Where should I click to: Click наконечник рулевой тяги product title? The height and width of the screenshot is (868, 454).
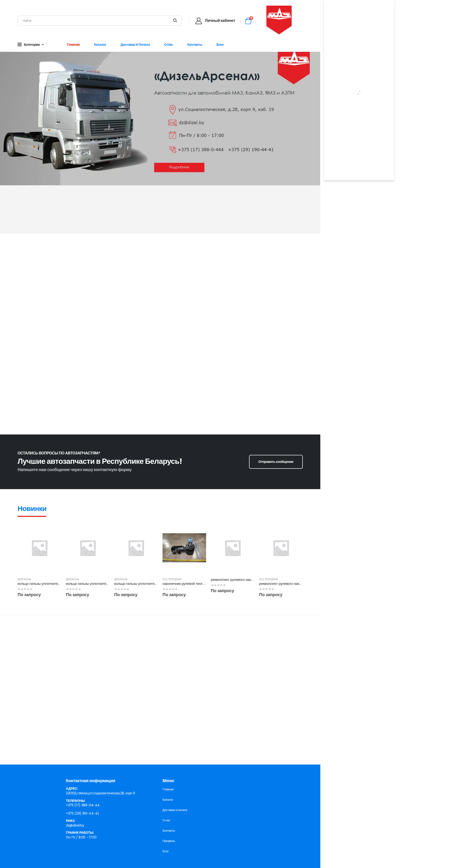click(184, 584)
